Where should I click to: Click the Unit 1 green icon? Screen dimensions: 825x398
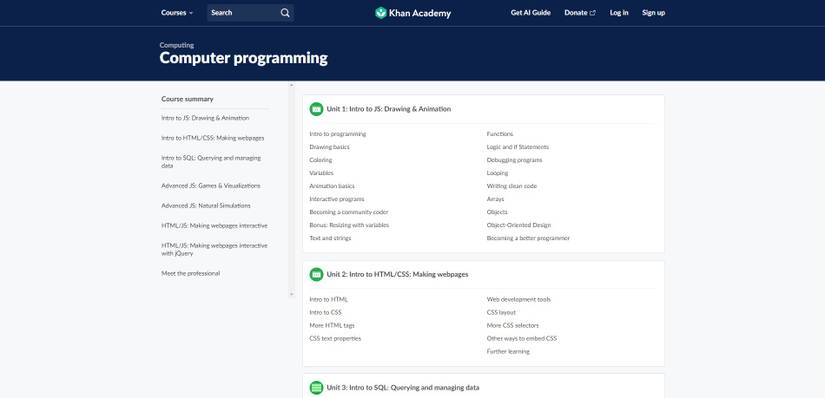pyautogui.click(x=316, y=109)
